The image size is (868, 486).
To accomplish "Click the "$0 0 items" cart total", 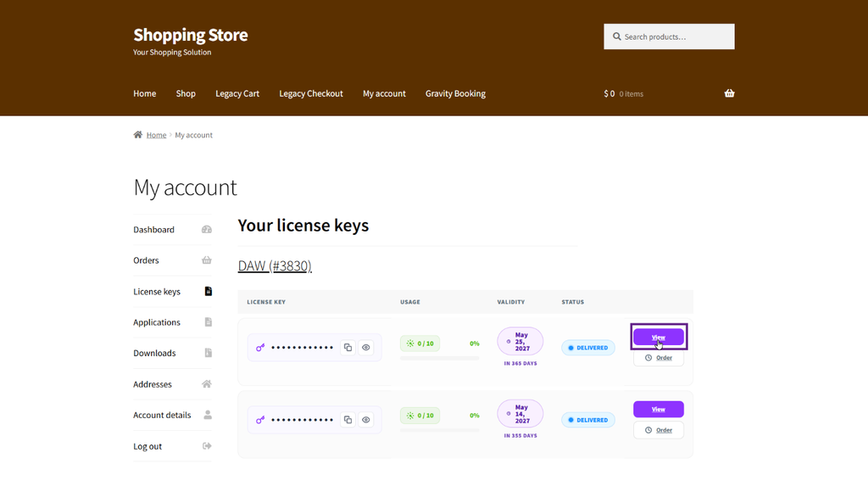I will [623, 93].
